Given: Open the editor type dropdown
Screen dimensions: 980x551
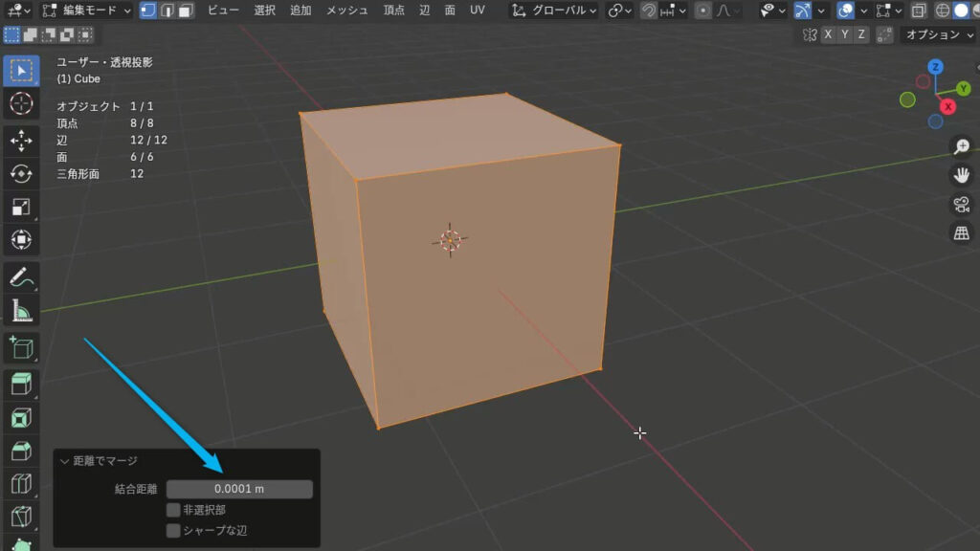Looking at the screenshot, I should [x=18, y=11].
